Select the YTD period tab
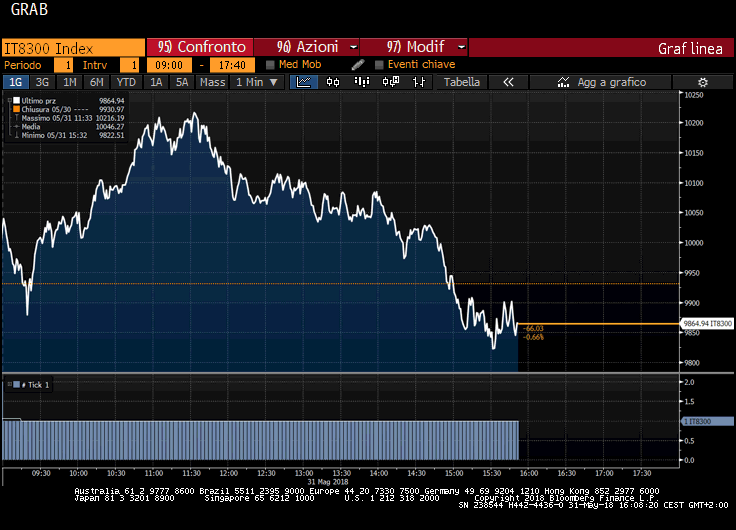This screenshot has height=530, width=736. pos(126,82)
